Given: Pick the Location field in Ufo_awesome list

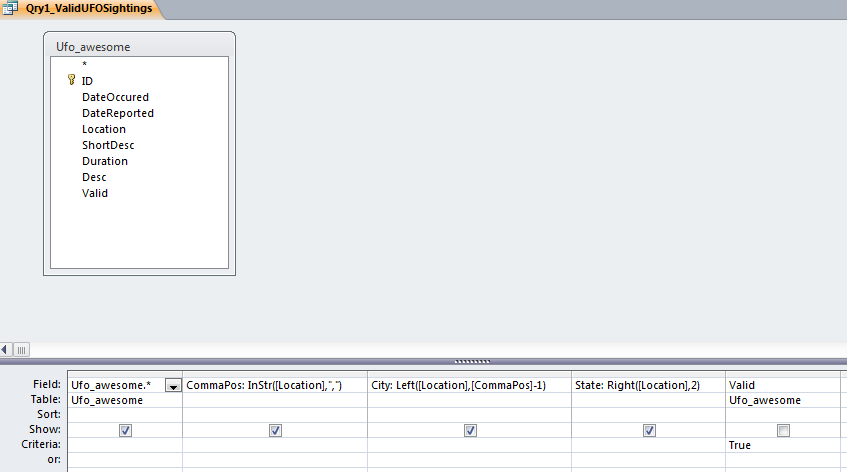Looking at the screenshot, I should click(x=104, y=129).
